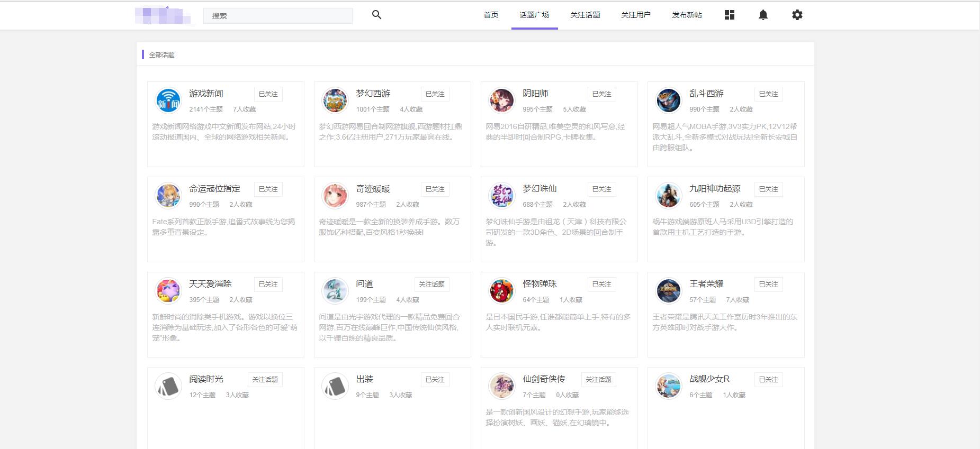Click the 战舰少女R topic avatar
The height and width of the screenshot is (449, 980).
tap(669, 386)
